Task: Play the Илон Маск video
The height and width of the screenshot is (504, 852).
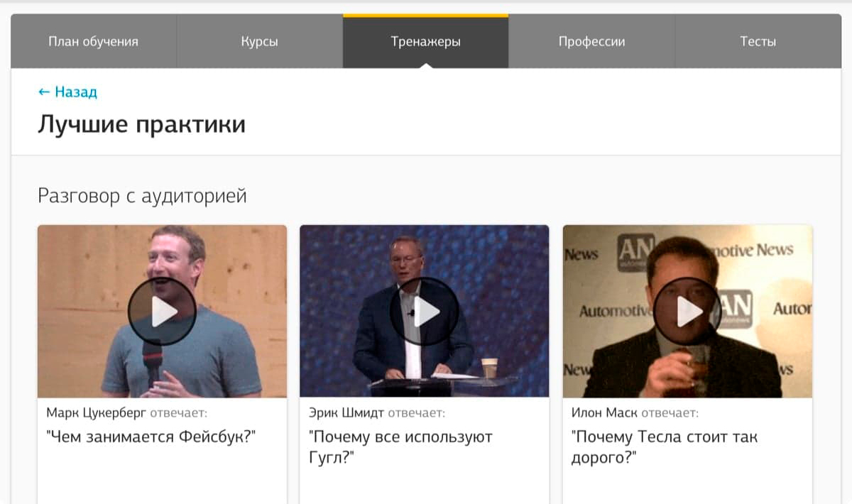Action: click(x=687, y=312)
